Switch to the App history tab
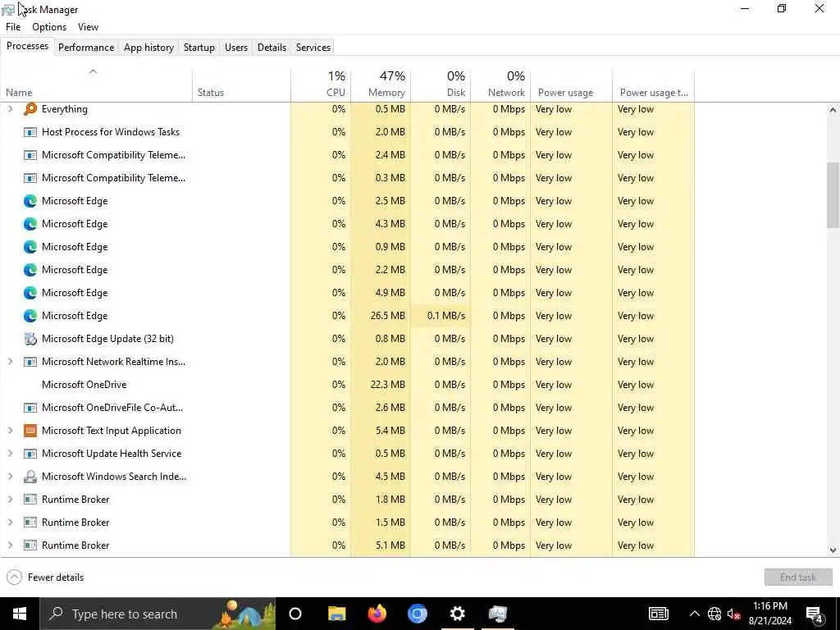 click(149, 47)
